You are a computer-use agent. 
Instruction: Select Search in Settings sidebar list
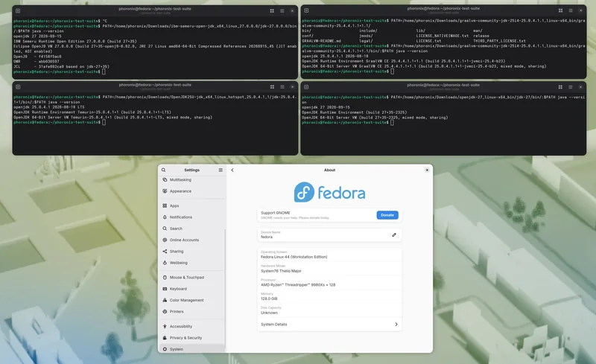point(192,229)
